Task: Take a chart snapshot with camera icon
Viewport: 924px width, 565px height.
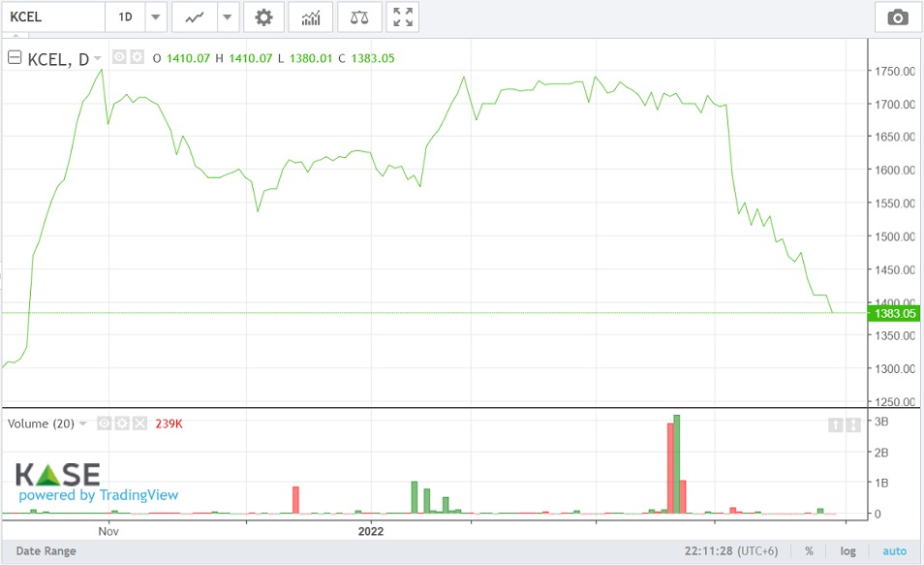Action: (898, 17)
